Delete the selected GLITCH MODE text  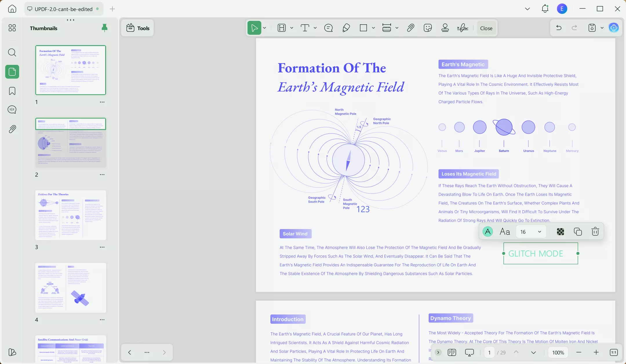pos(595,232)
